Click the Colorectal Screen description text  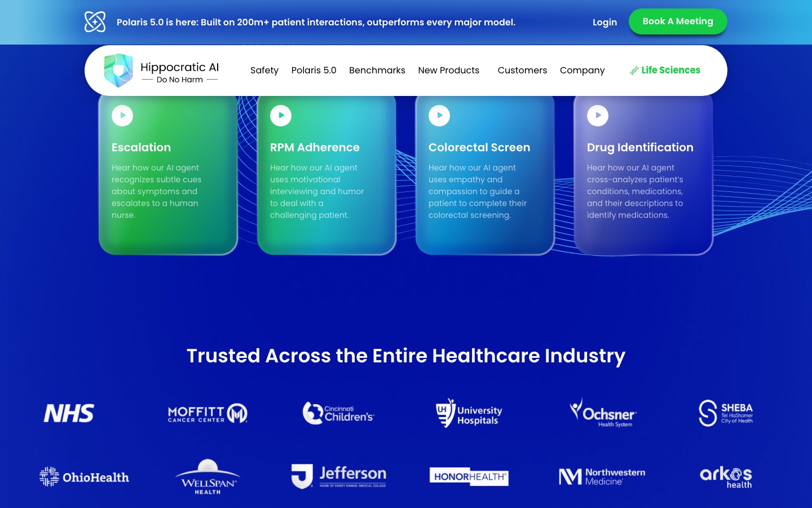coord(477,191)
